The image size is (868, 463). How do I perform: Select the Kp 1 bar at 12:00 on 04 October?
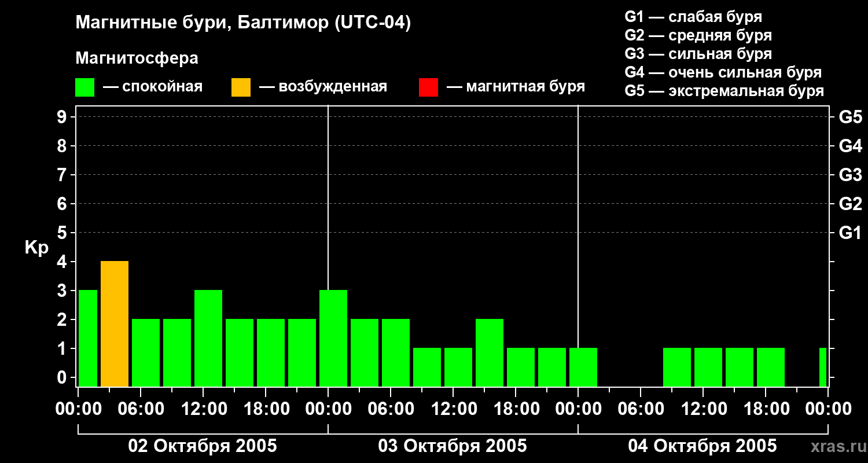pyautogui.click(x=708, y=368)
